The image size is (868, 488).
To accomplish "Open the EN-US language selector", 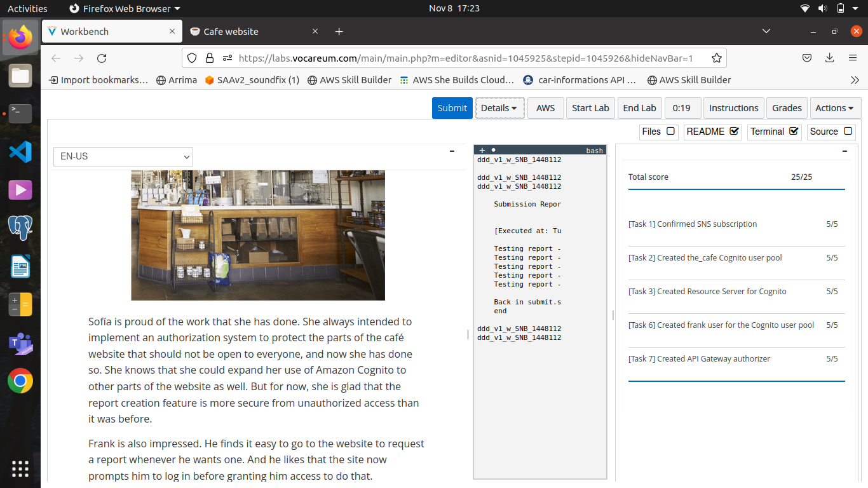I will coord(123,157).
